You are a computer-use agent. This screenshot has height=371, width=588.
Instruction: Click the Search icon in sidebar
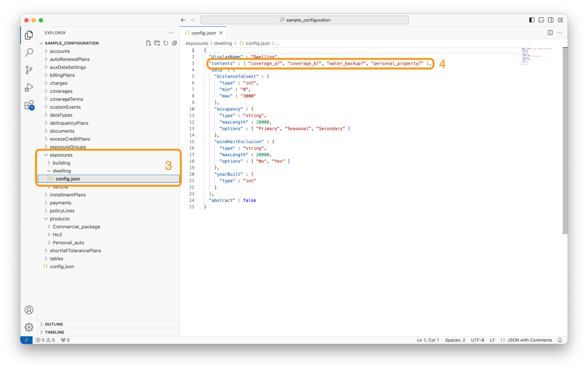coord(29,52)
